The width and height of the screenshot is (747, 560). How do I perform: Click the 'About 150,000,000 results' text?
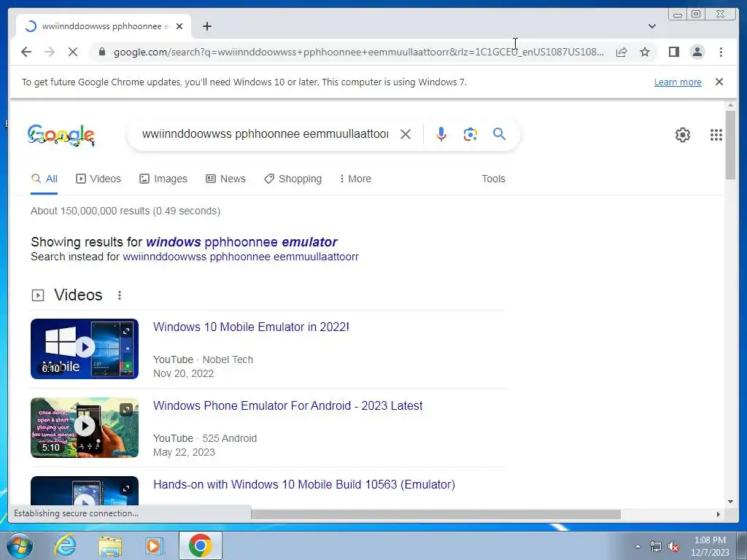[125, 211]
